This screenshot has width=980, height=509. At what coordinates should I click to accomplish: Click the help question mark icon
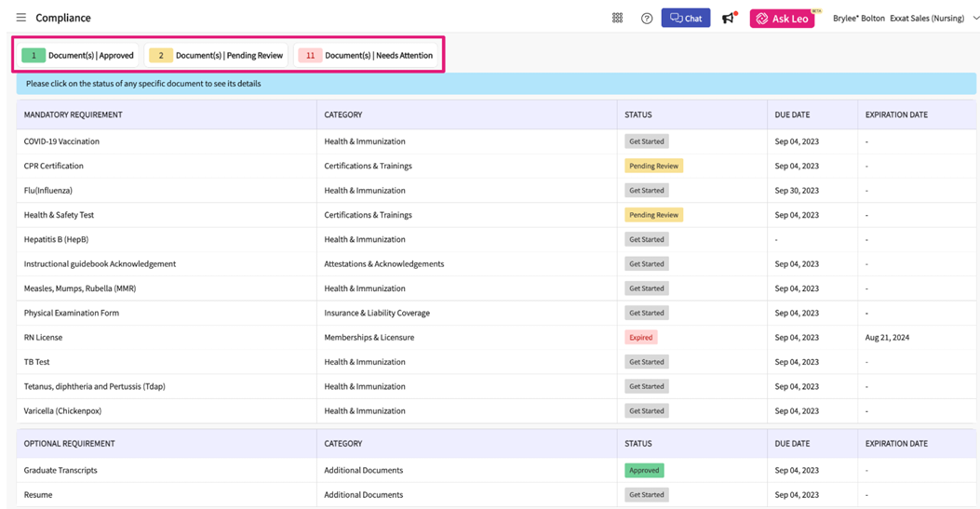[x=647, y=18]
